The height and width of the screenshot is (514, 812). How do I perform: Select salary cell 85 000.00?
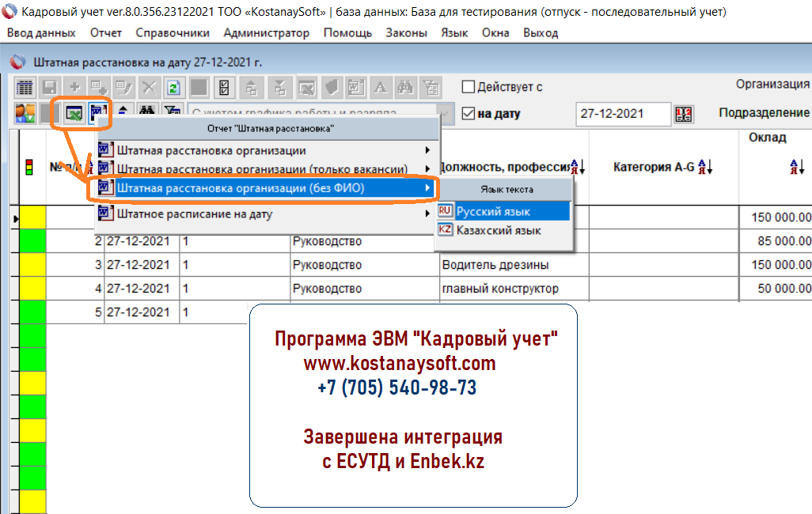(776, 240)
